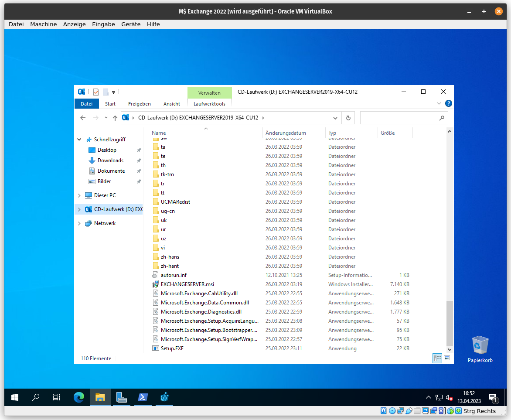The image size is (511, 420).
Task: Open VirtualBox Anzeige menu
Action: [74, 24]
